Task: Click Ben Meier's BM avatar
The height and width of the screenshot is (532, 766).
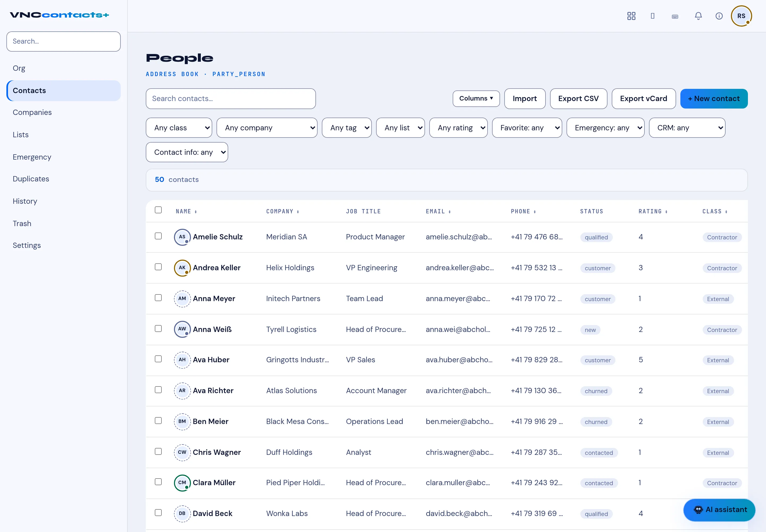Action: [182, 422]
